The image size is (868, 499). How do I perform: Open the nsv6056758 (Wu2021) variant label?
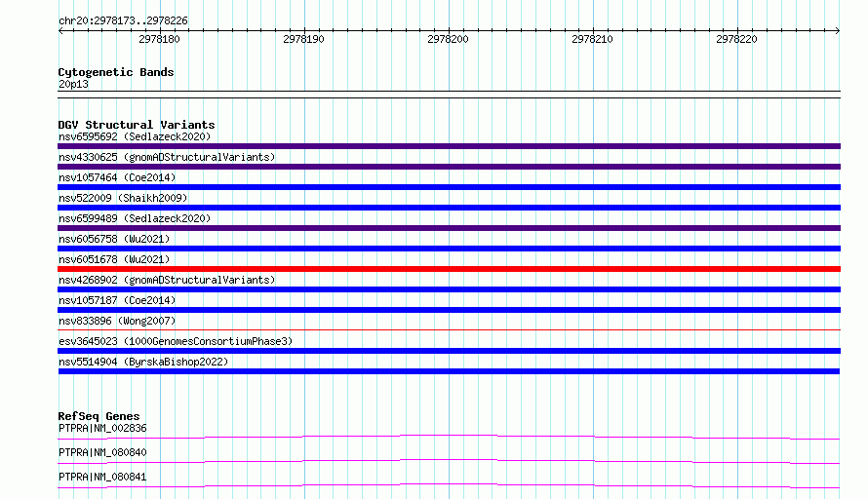click(x=114, y=239)
